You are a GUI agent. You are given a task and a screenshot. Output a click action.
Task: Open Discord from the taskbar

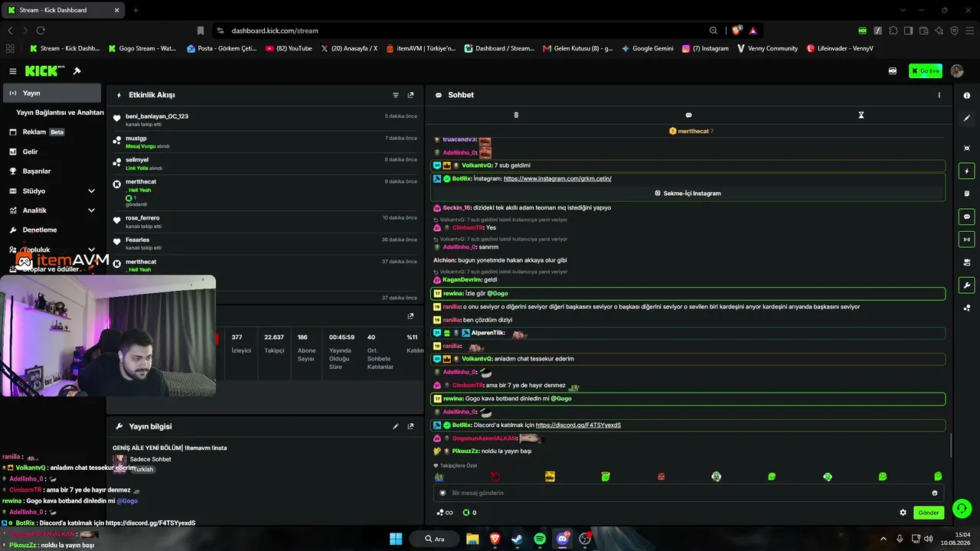[x=563, y=539]
